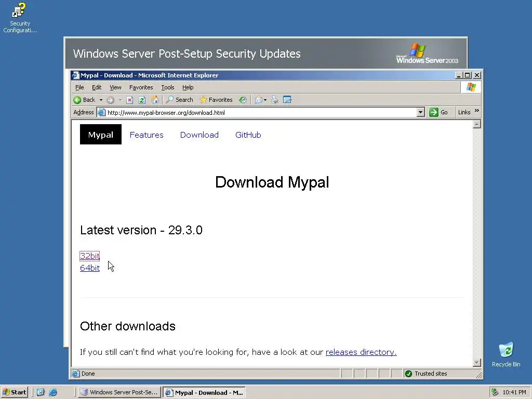532x399 pixels.
Task: Print the page with the printer icon
Action: point(274,100)
